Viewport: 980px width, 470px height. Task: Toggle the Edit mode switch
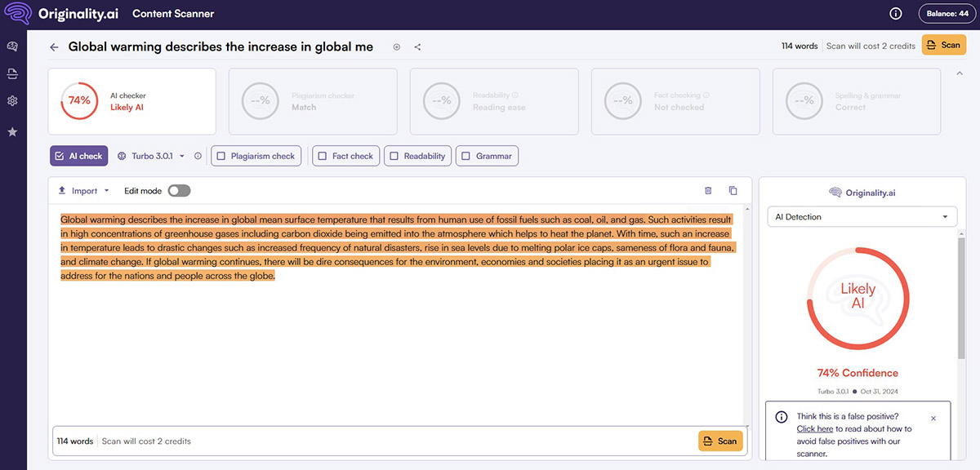(179, 191)
